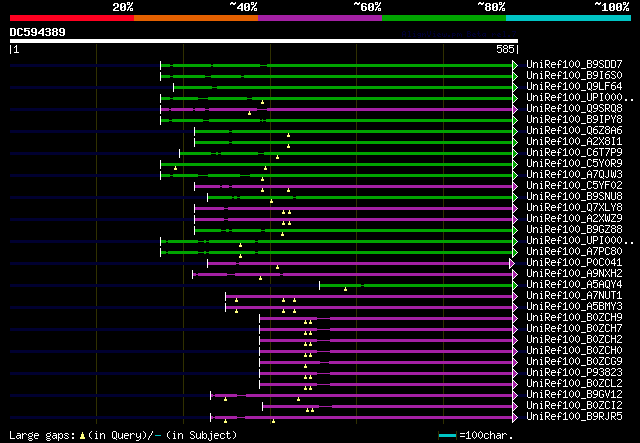
Task: Select the UniRef100_B0ZCH9 label
Action: click(x=574, y=318)
